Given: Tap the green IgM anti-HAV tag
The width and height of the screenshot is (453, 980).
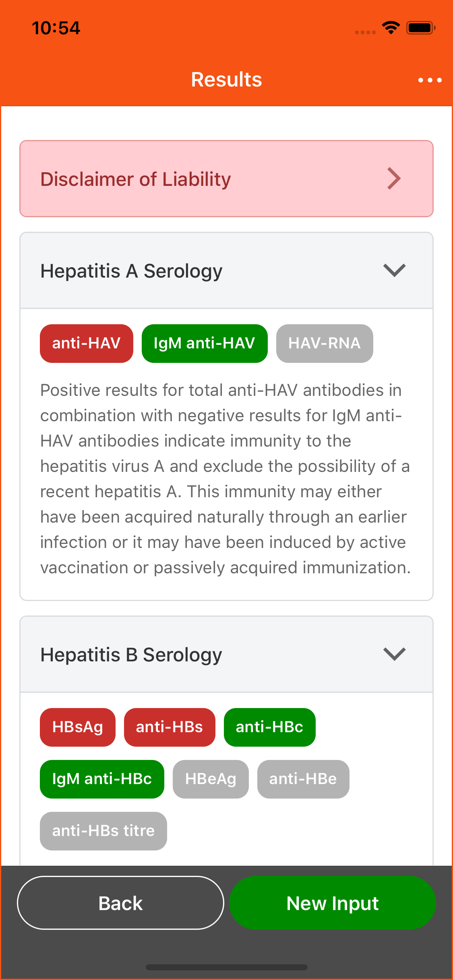Looking at the screenshot, I should click(x=204, y=343).
